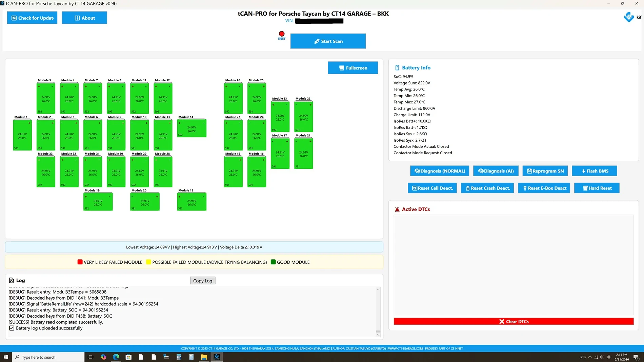Click the yellow Possible Failed Module swatch
This screenshot has width=644, height=362.
[148, 262]
